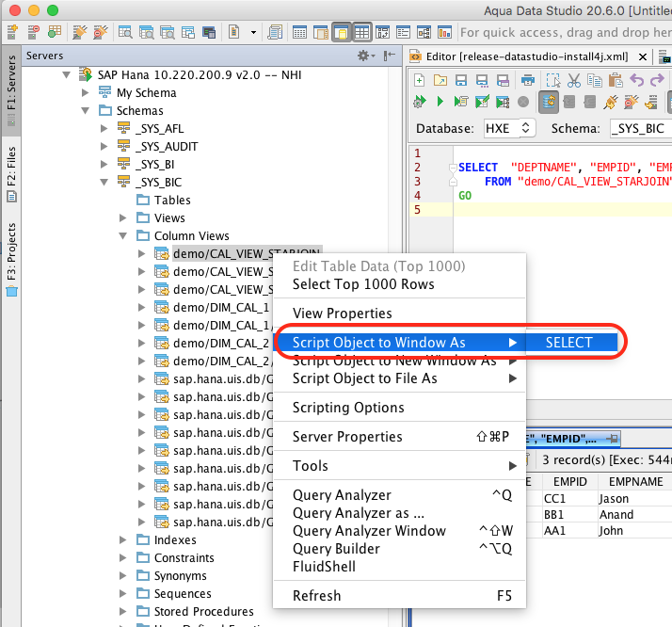Click the Execute Explain plan icon

[x=504, y=102]
